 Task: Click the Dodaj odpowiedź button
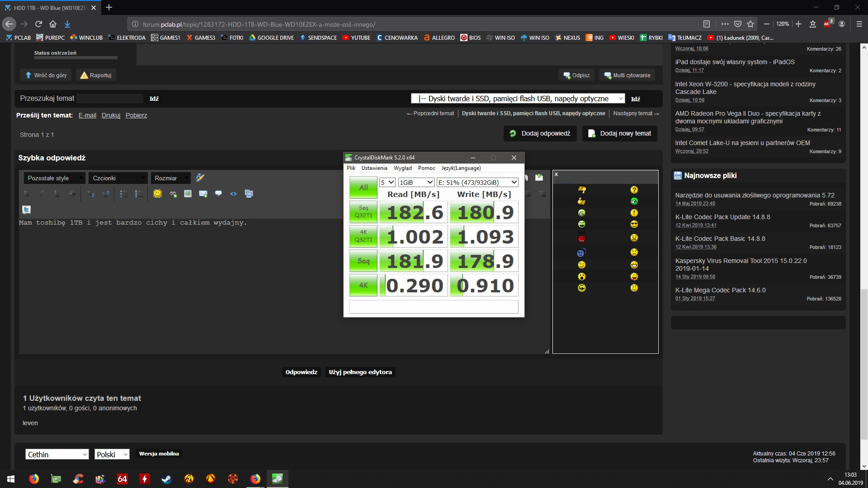pyautogui.click(x=540, y=133)
